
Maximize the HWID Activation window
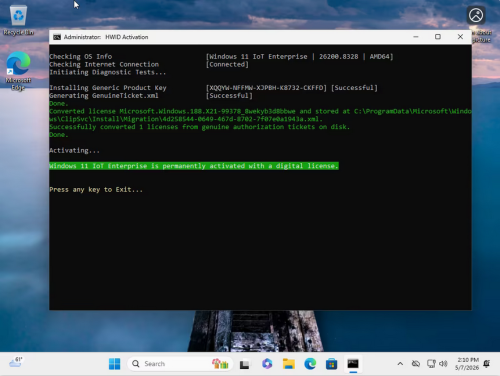click(438, 37)
